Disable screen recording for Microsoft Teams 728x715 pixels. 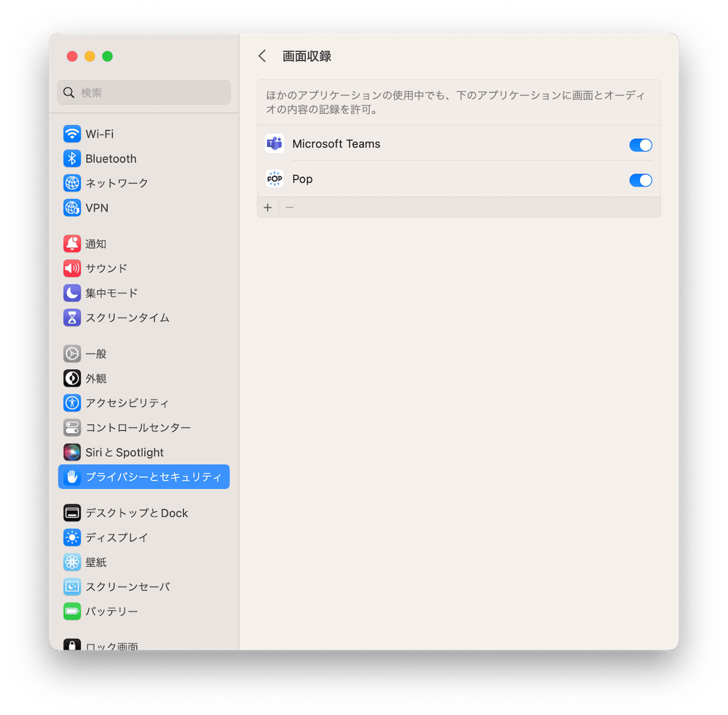(x=641, y=145)
